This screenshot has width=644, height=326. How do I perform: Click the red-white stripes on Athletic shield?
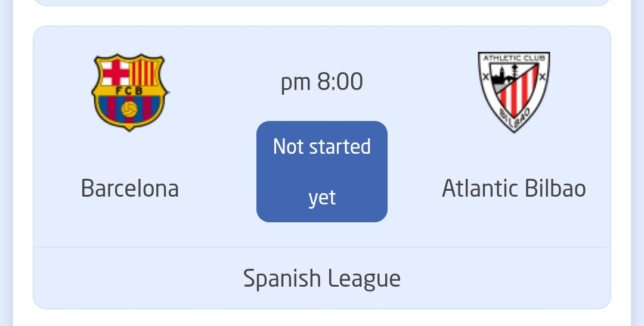tap(518, 94)
